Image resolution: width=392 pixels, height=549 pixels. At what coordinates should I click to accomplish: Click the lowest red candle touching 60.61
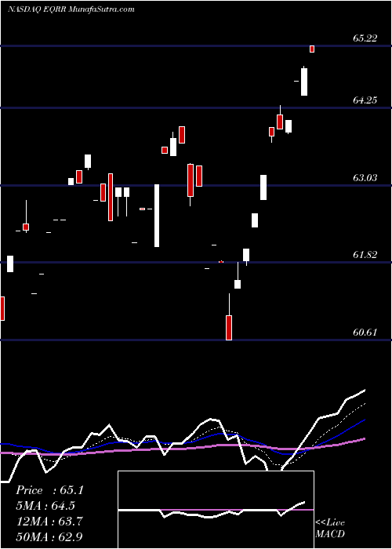tap(229, 327)
